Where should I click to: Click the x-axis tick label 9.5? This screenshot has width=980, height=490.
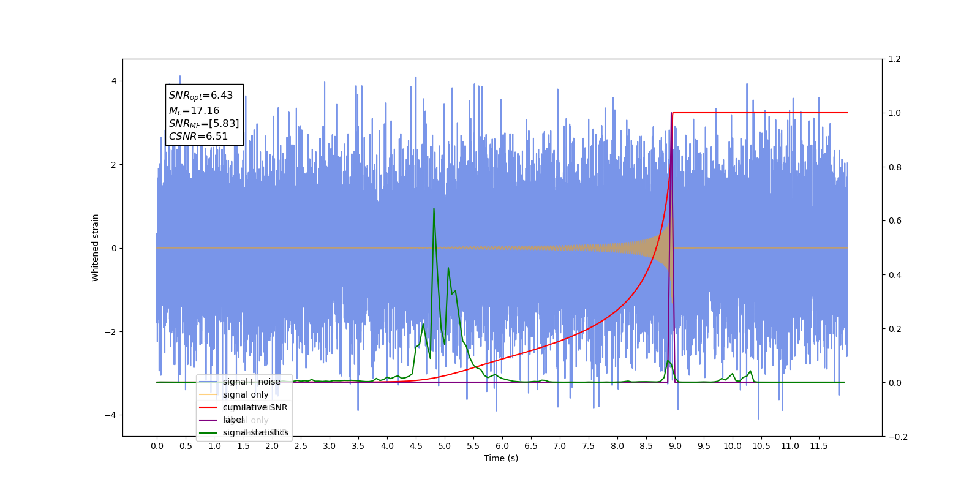(704, 446)
